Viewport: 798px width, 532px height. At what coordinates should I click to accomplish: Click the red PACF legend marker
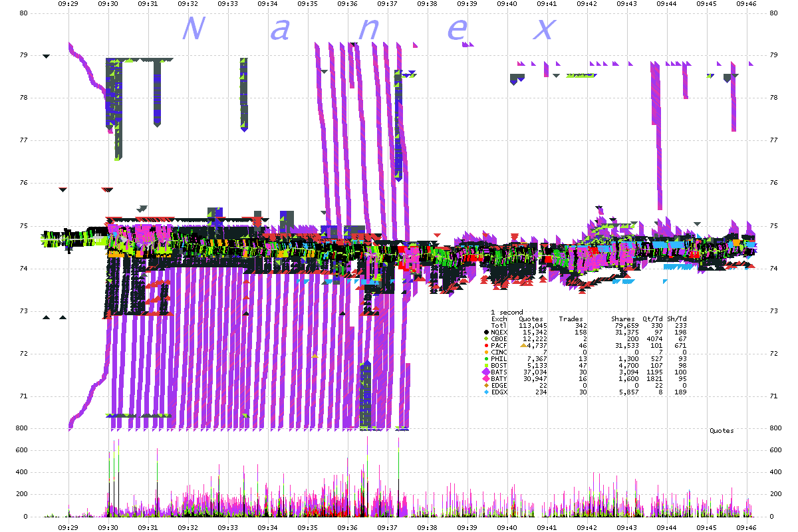486,345
